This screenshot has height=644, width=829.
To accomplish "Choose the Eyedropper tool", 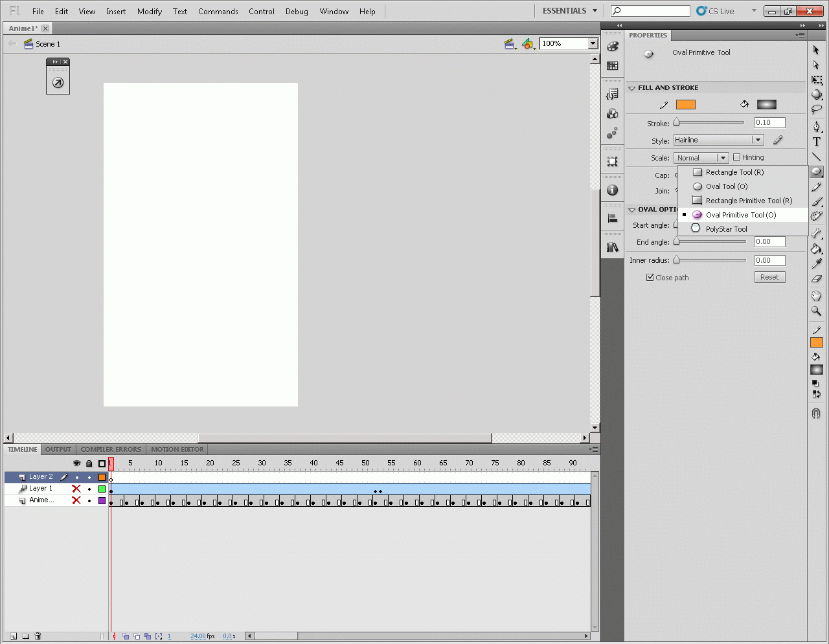I will pos(816,263).
